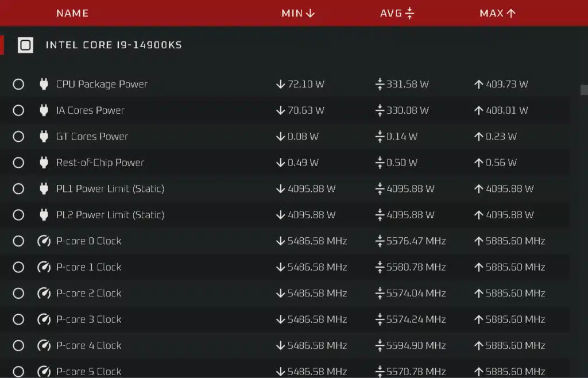This screenshot has height=378, width=588.
Task: Click the plug icon for CPU Package Power
Action: click(44, 84)
